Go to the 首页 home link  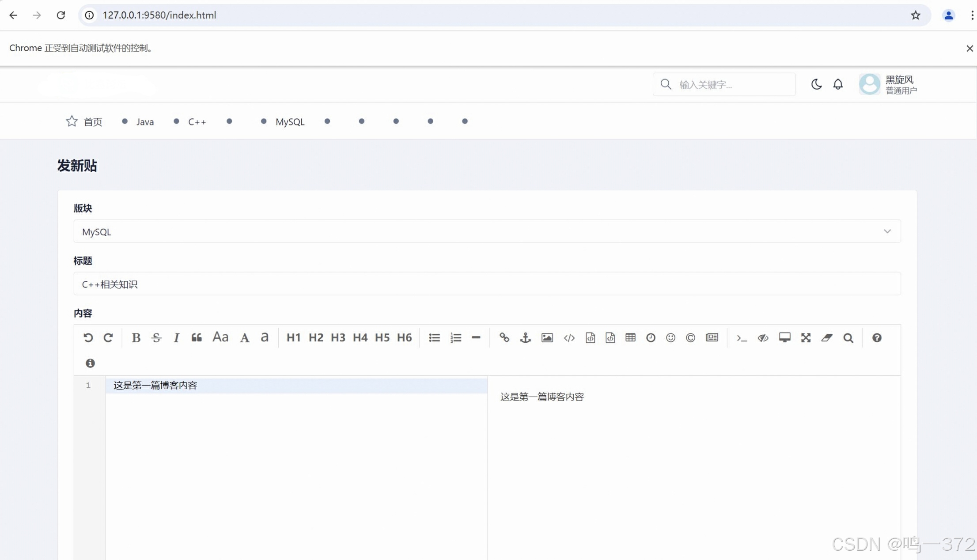92,122
